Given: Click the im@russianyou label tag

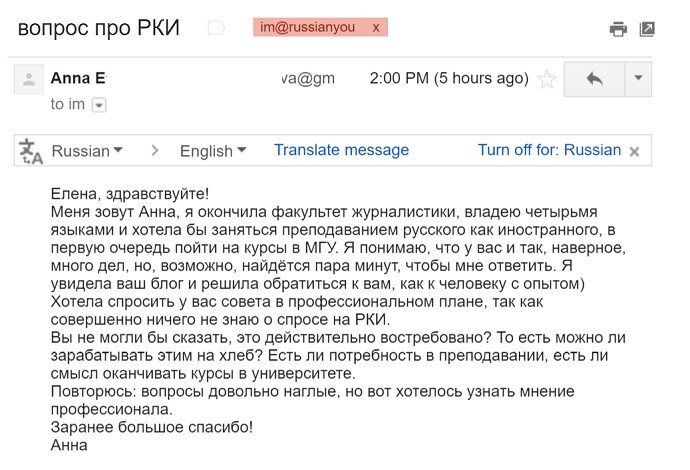Looking at the screenshot, I should [x=308, y=27].
